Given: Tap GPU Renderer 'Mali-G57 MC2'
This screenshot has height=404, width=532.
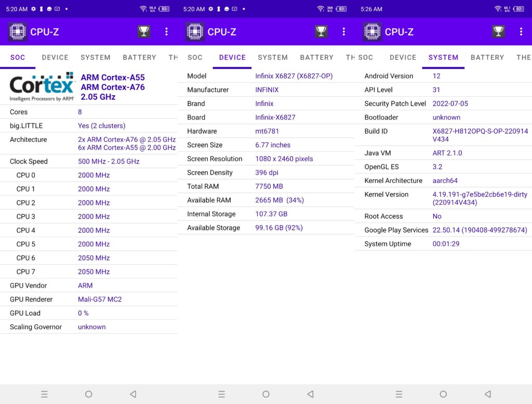Looking at the screenshot, I should click(100, 299).
